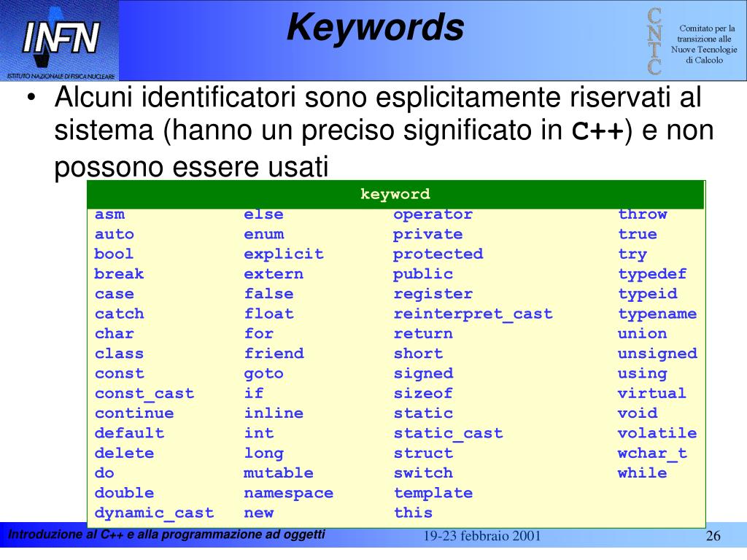Image resolution: width=747 pixels, height=560 pixels.
Task: Select the keyword friend
Action: (274, 354)
